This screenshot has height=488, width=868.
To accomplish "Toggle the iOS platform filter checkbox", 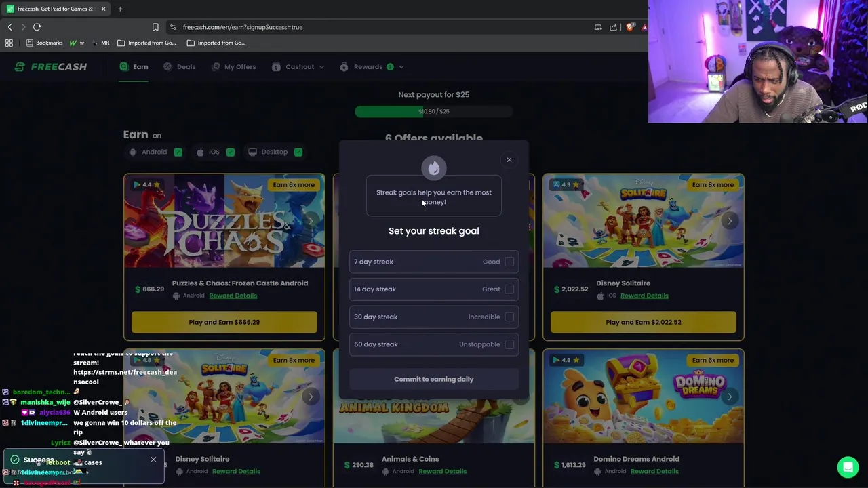I will click(231, 152).
